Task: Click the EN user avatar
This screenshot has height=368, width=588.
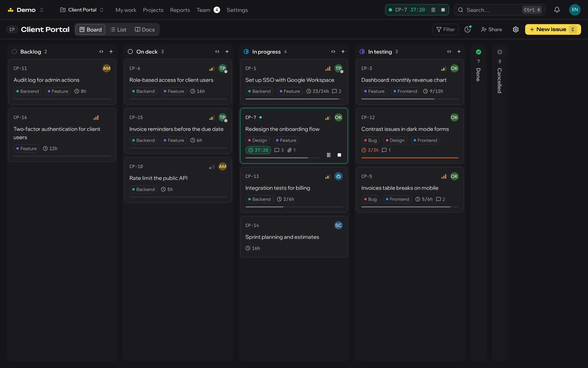Action: click(x=575, y=10)
